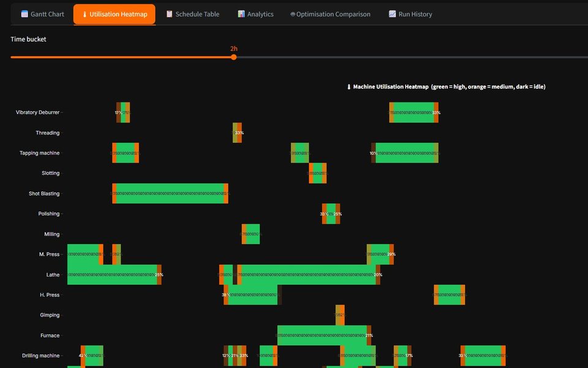Viewport: 588px width, 368px height.
Task: Click the 12% cell in Drilling machine row
Action: (x=226, y=356)
